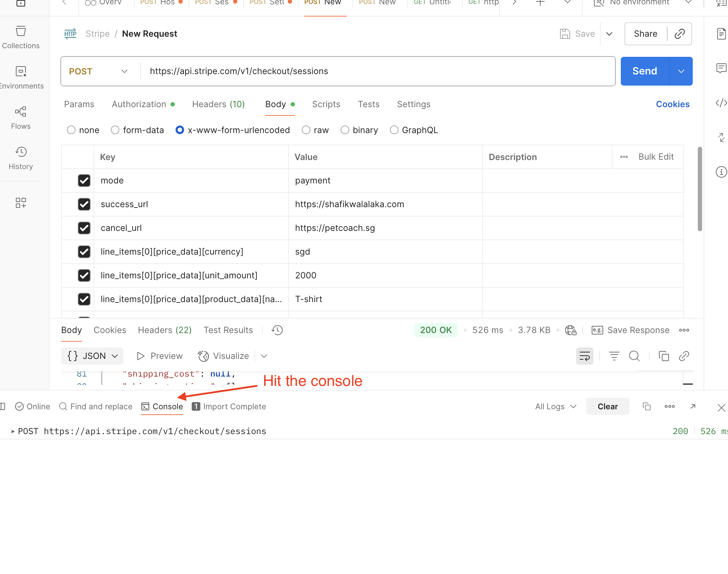Switch to the Settings tab
Screen dimensions: 728x574
coord(414,104)
